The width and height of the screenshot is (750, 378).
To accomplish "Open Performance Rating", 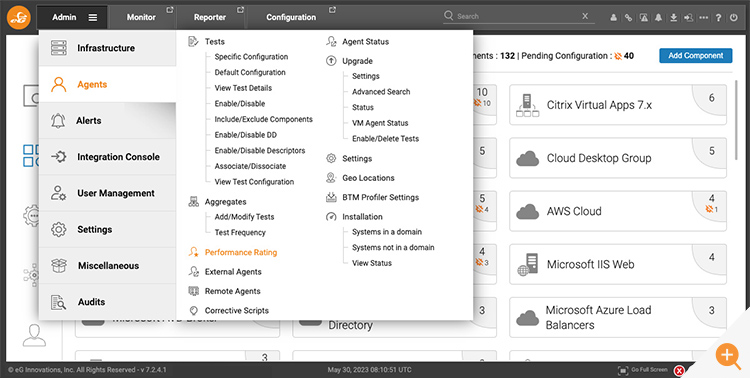I will 241,252.
